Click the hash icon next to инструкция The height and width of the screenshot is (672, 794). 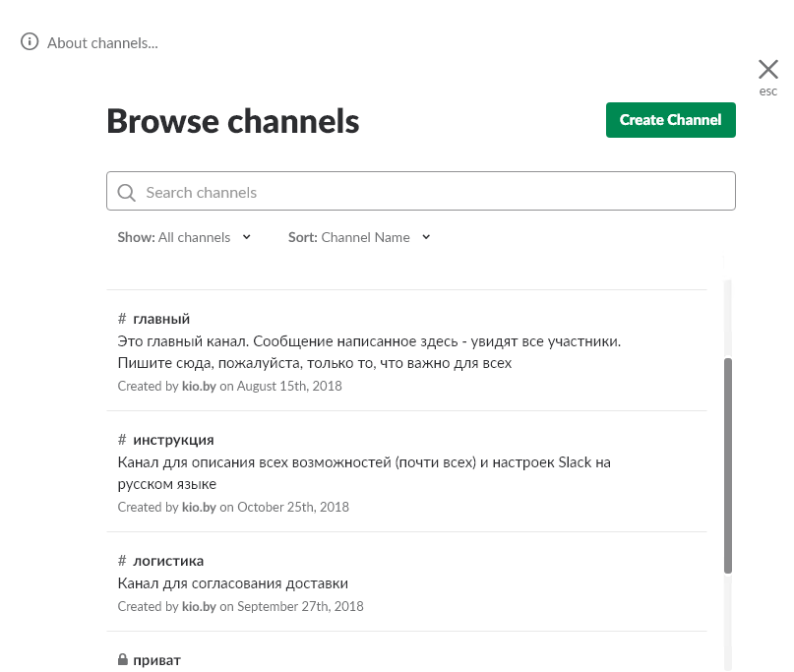pos(122,440)
